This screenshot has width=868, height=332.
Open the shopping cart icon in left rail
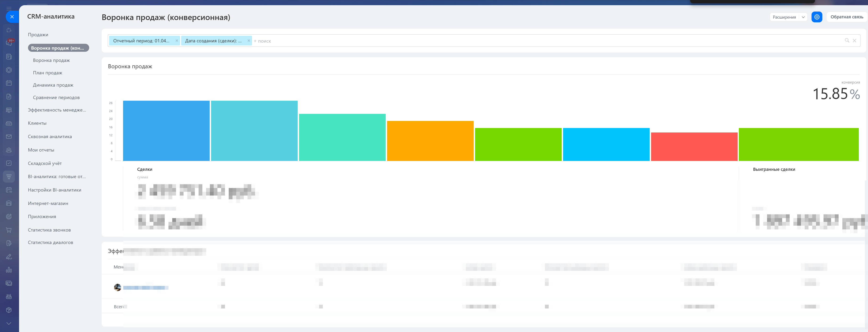(9, 230)
